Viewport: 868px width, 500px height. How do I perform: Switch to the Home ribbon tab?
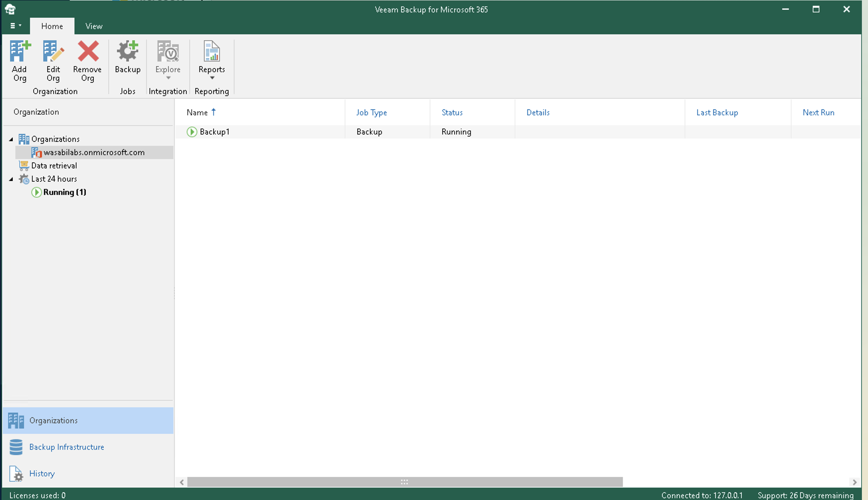pos(52,26)
